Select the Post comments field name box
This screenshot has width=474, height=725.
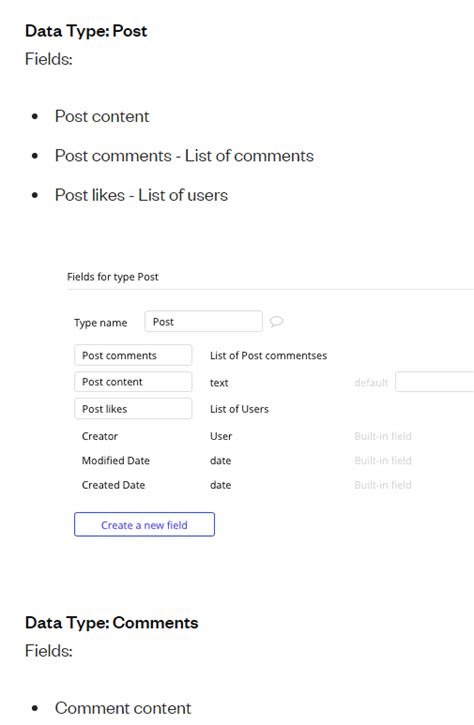coord(133,355)
